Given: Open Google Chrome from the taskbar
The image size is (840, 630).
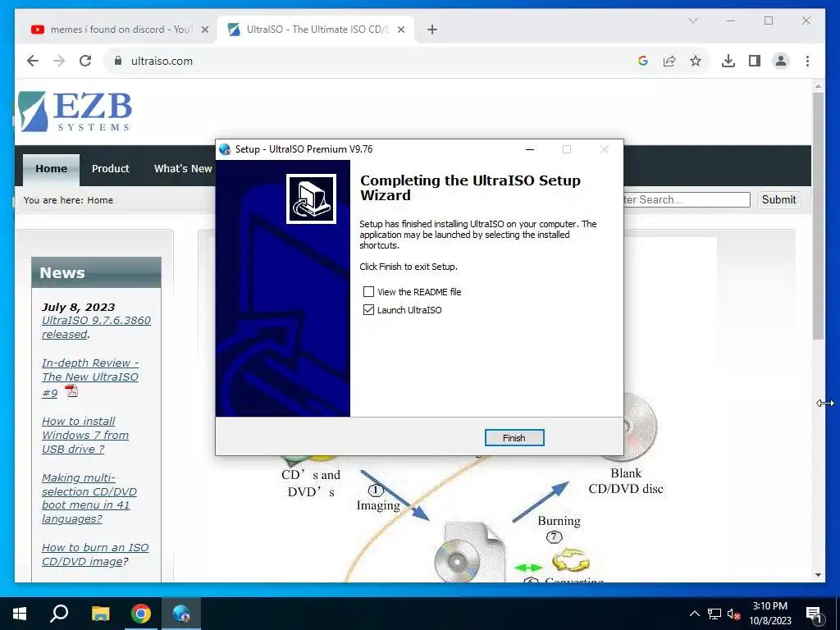Looking at the screenshot, I should click(x=141, y=614).
